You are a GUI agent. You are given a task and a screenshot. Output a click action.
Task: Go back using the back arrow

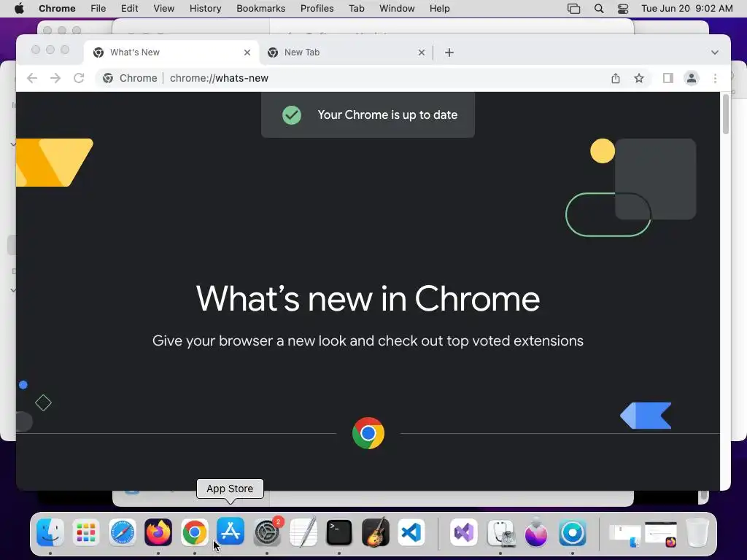(x=32, y=78)
